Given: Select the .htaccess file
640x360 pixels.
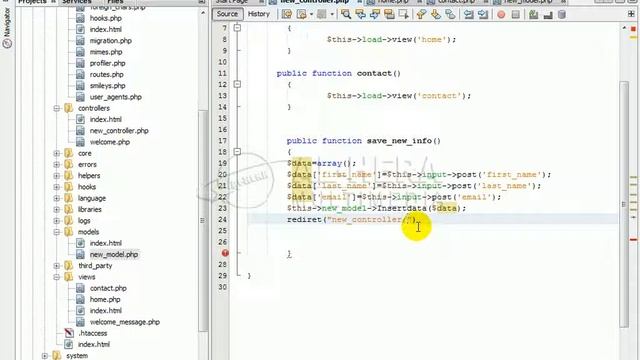Looking at the screenshot, I should coord(93,333).
